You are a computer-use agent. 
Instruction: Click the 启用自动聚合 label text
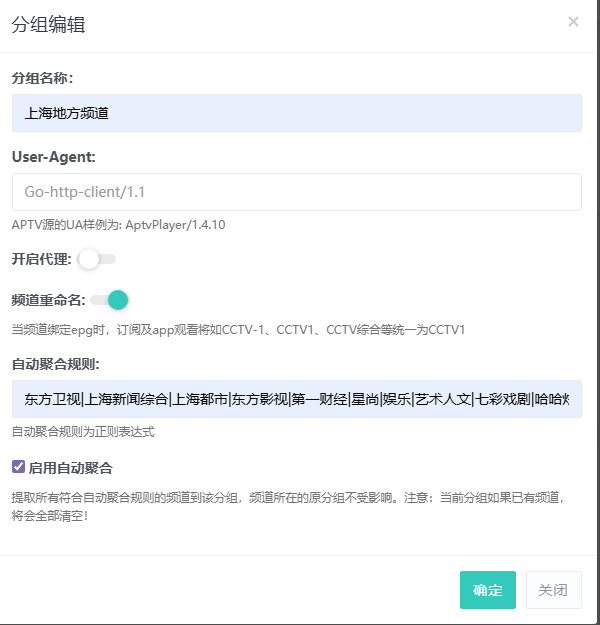(70, 467)
